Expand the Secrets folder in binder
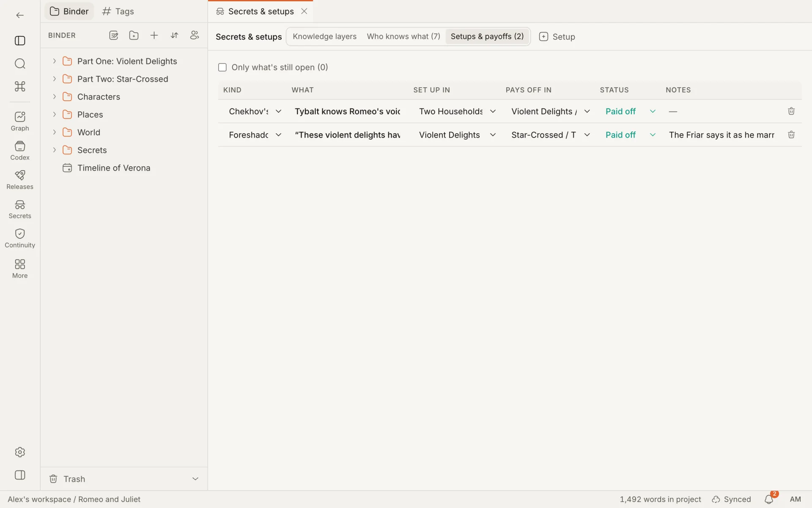Image resolution: width=812 pixels, height=508 pixels. pos(55,150)
